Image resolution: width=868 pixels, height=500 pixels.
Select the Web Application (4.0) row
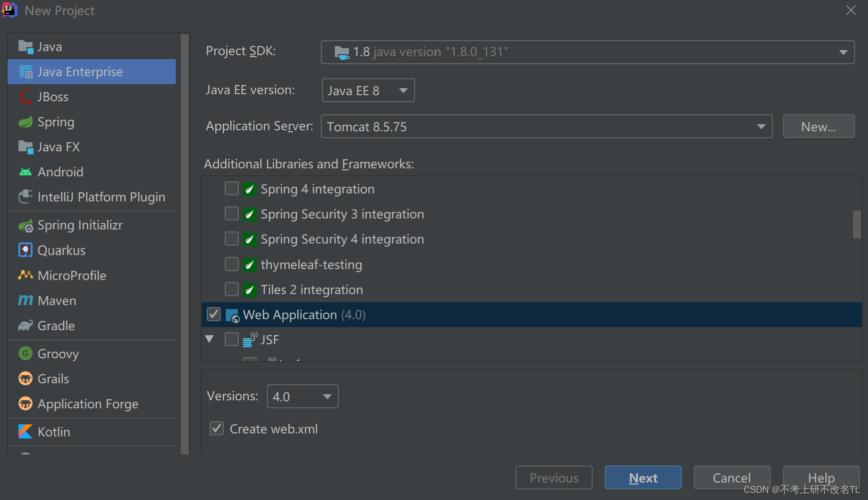click(532, 315)
